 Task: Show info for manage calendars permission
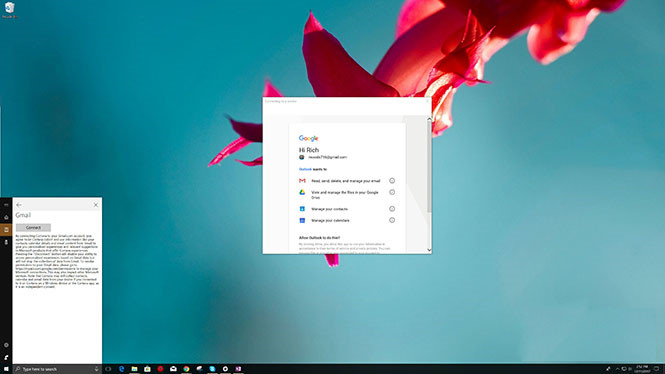(392, 220)
